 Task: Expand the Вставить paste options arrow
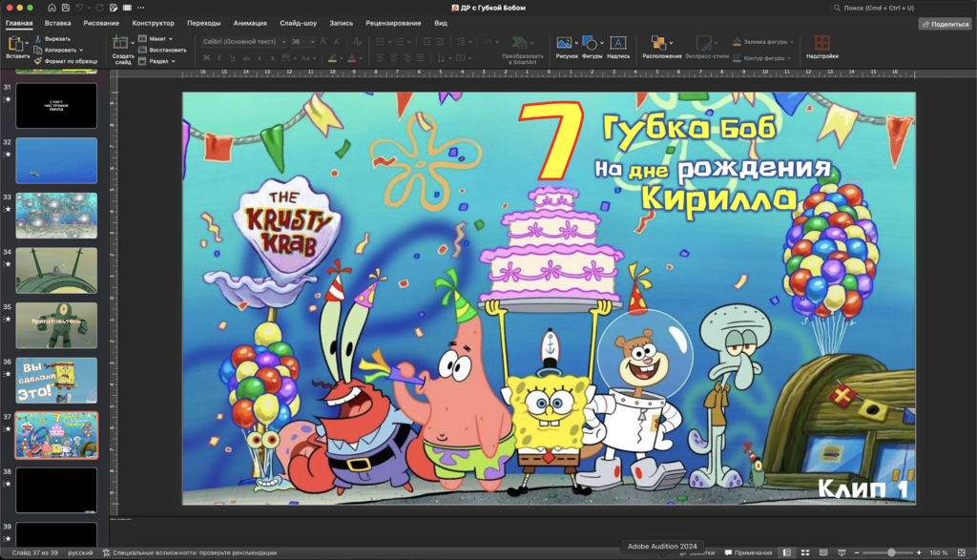(27, 44)
